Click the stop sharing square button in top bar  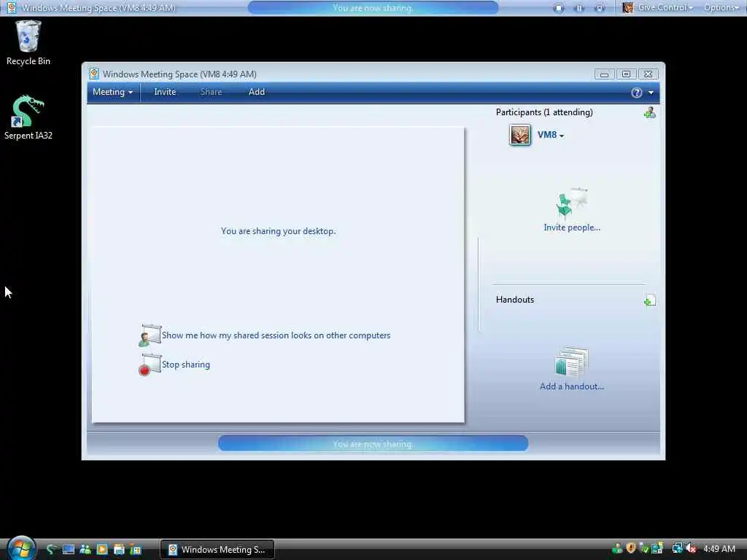click(x=559, y=8)
